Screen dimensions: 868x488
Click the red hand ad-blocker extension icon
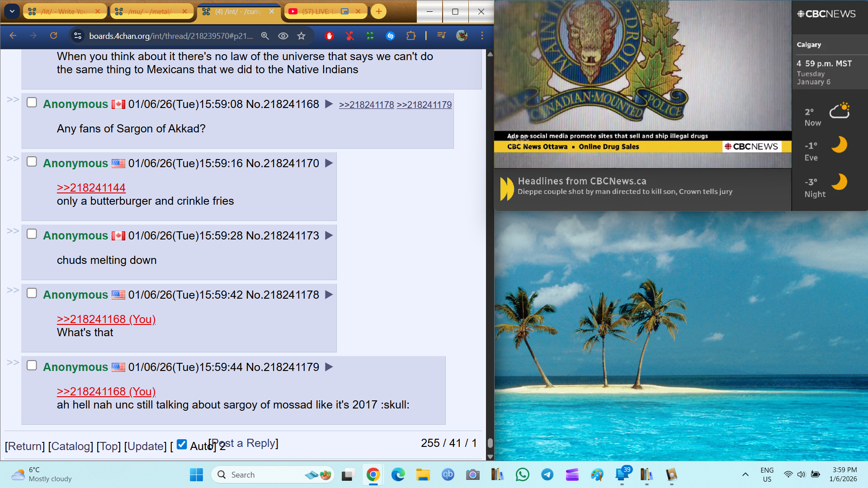[x=329, y=36]
